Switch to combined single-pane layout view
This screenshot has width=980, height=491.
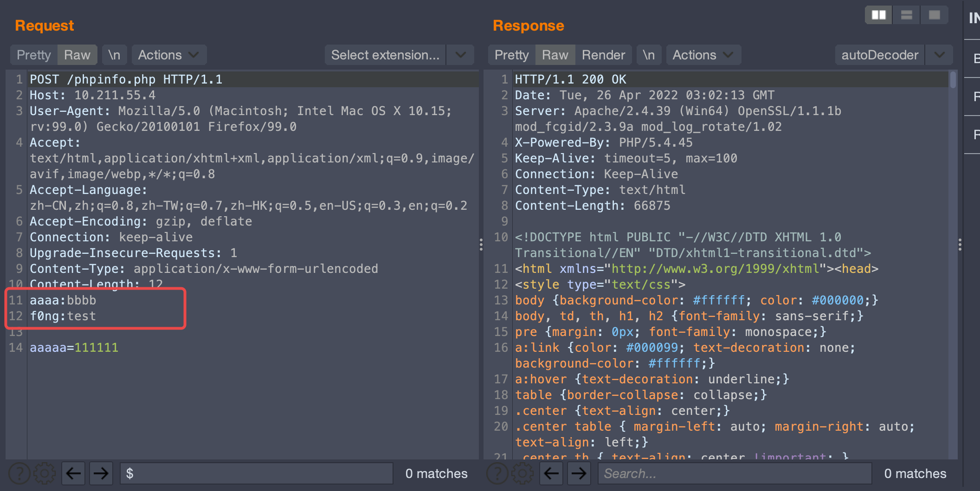pos(934,15)
